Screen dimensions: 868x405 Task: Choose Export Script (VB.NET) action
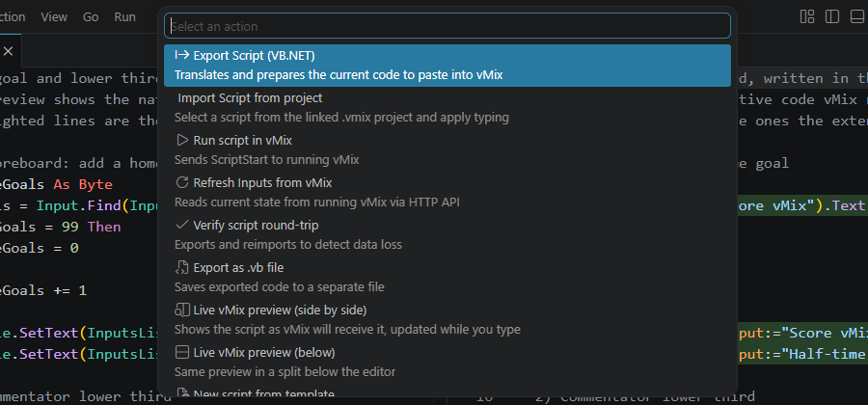448,66
